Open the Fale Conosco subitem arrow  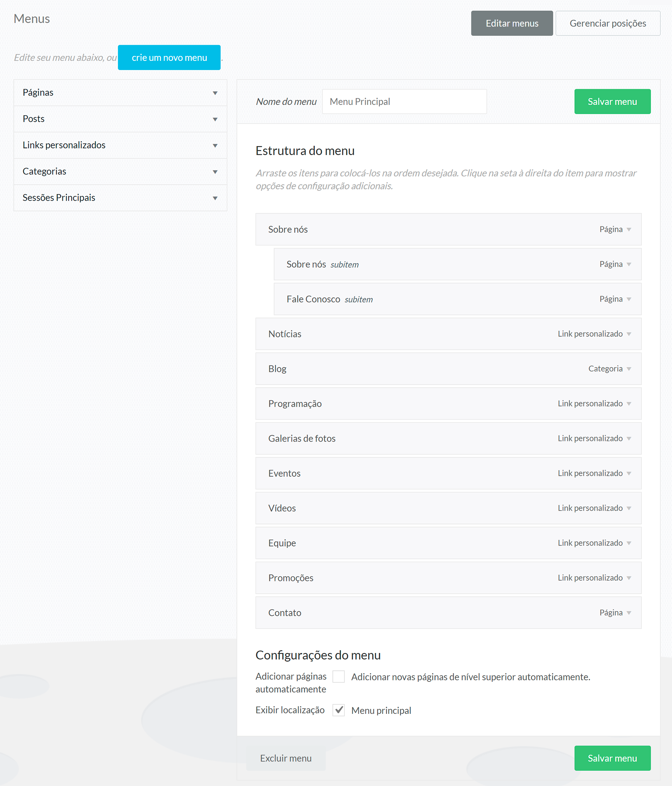point(629,299)
